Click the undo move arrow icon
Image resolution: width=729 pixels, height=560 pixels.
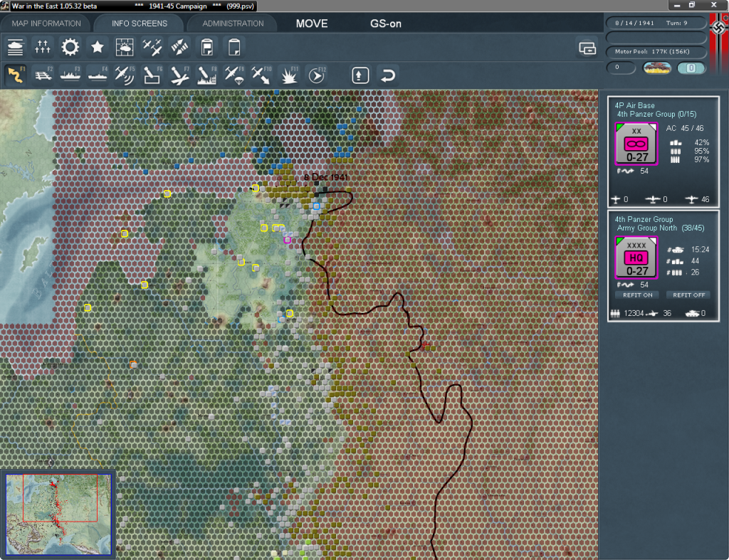388,75
